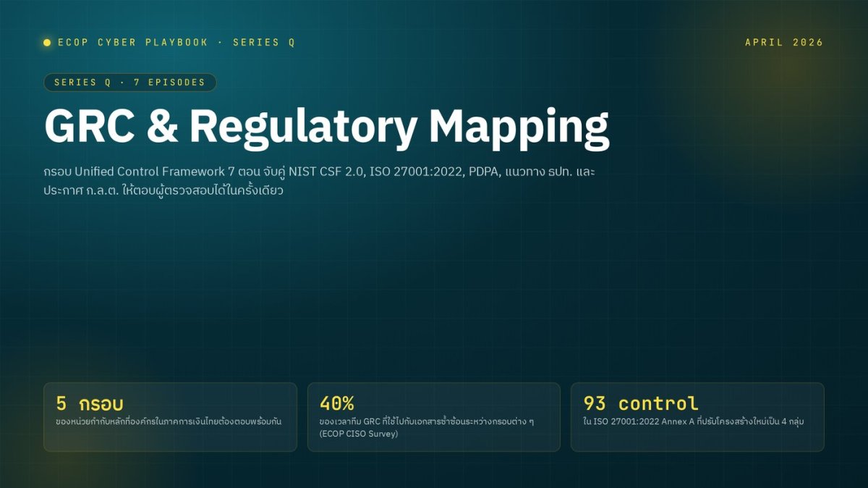
Task: Click the '40%' stat heading
Action: [x=336, y=403]
